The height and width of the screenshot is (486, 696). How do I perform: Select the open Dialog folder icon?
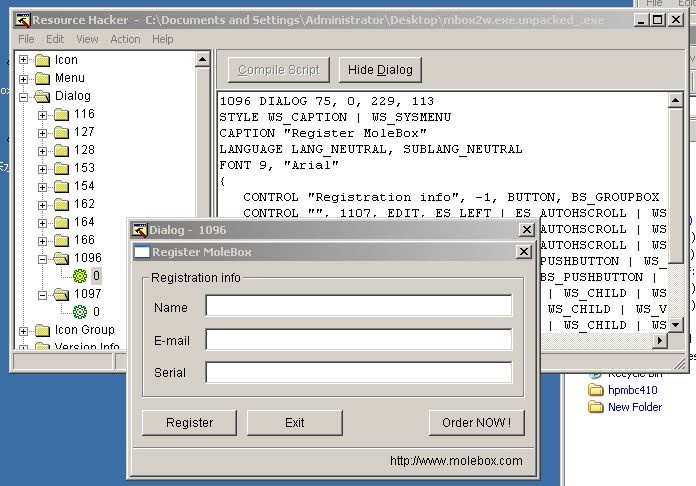(x=42, y=96)
